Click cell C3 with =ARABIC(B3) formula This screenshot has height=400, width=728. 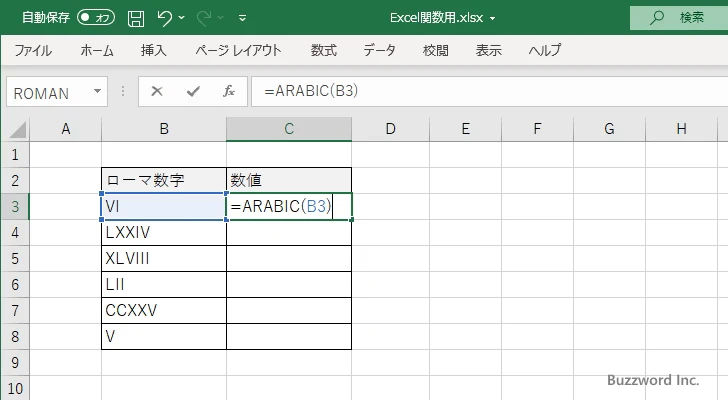click(x=289, y=206)
